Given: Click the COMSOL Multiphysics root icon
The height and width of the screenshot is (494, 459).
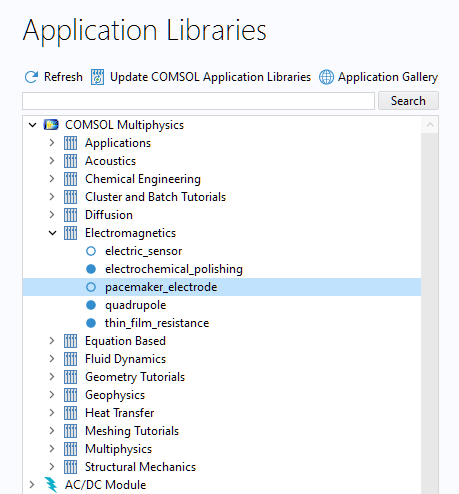Looking at the screenshot, I should [x=51, y=125].
